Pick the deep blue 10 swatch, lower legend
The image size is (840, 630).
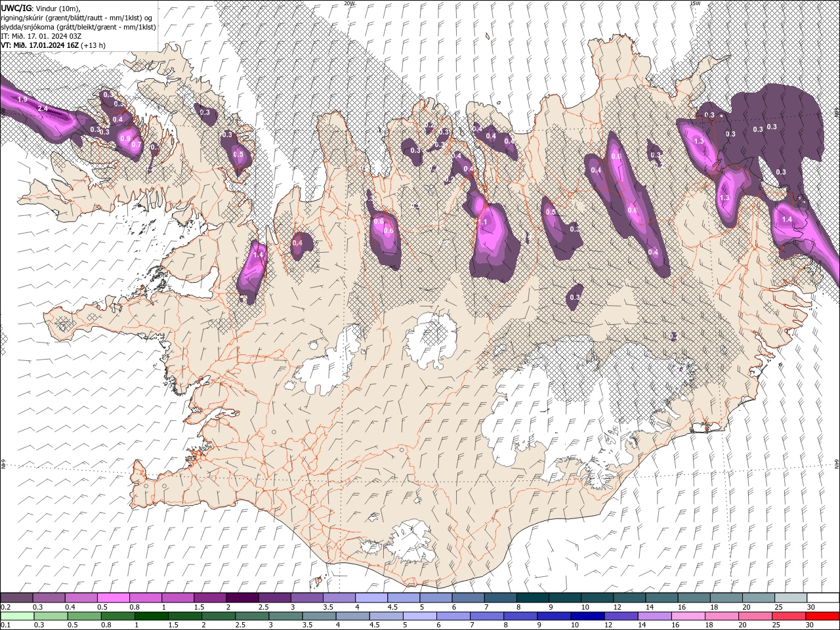(x=587, y=616)
